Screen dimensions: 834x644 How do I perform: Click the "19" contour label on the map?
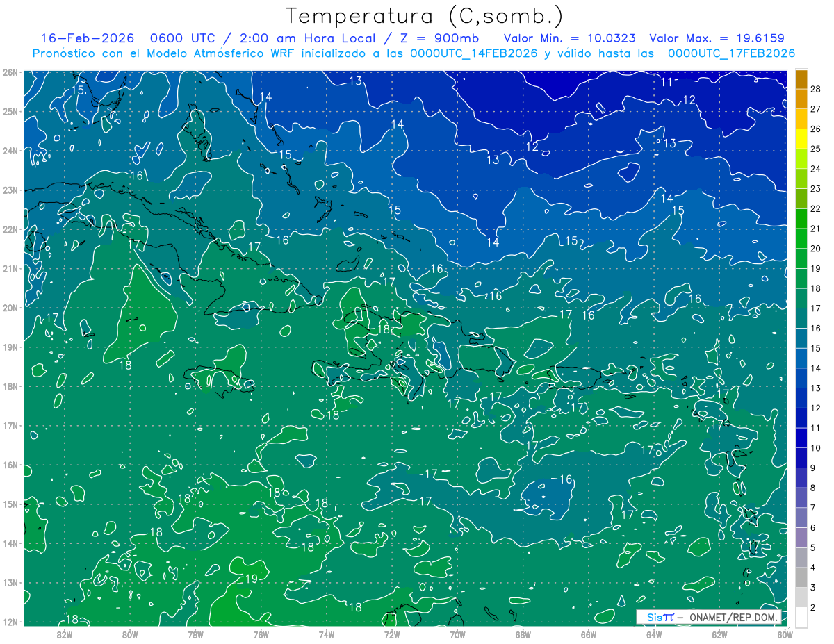coord(252,579)
